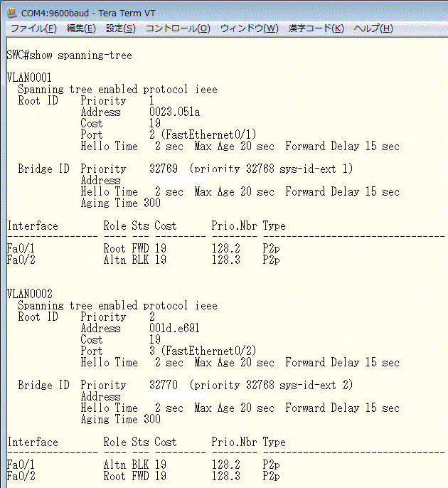Click Root ID Priority value 1
Viewport: 448px width, 488px height.
151,100
